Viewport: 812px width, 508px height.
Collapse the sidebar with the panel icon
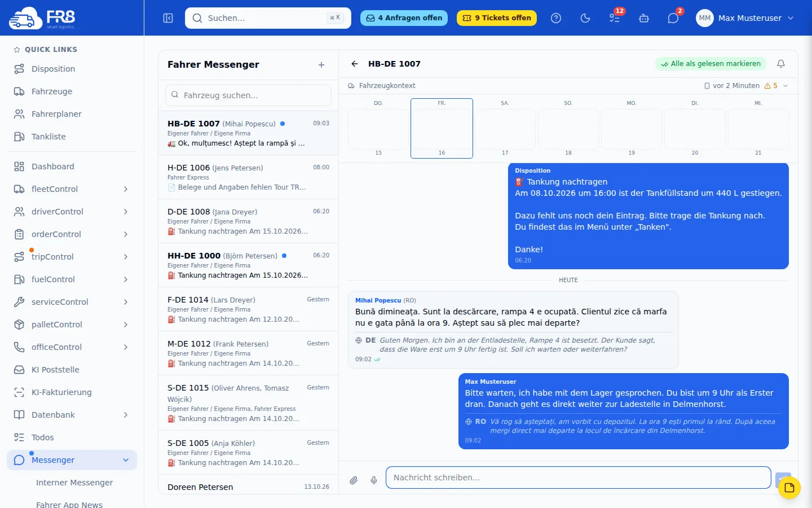click(168, 18)
